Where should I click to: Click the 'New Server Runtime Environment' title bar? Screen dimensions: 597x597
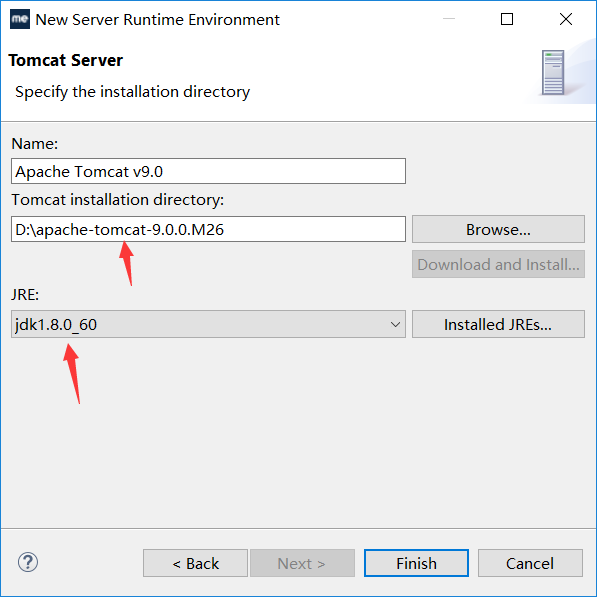pos(158,19)
